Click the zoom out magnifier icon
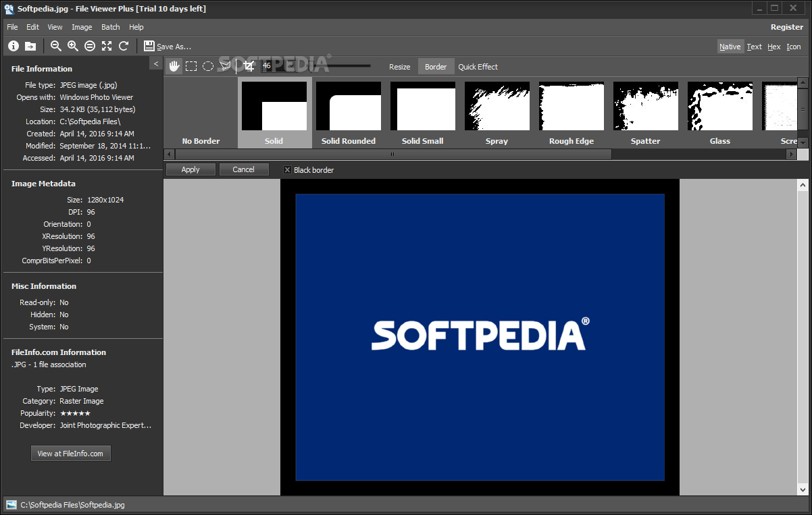812x515 pixels. click(56, 46)
